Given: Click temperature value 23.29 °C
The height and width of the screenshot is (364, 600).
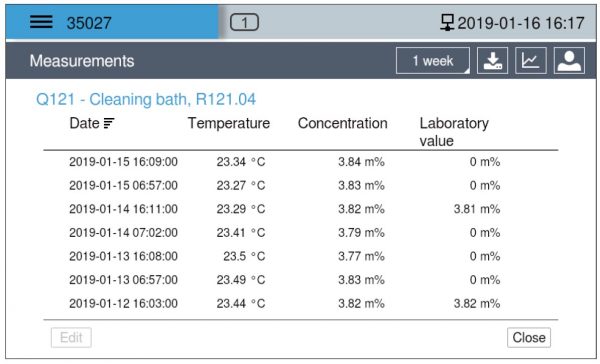Looking at the screenshot, I should (241, 209).
